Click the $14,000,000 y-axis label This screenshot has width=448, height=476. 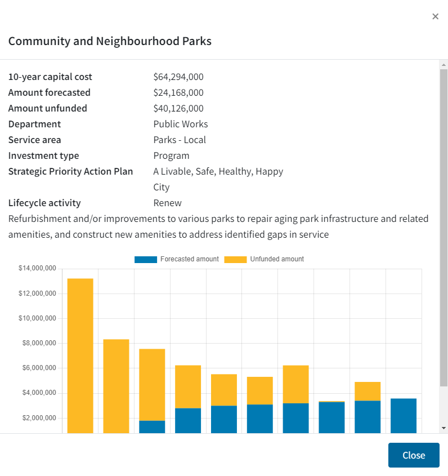click(x=37, y=269)
